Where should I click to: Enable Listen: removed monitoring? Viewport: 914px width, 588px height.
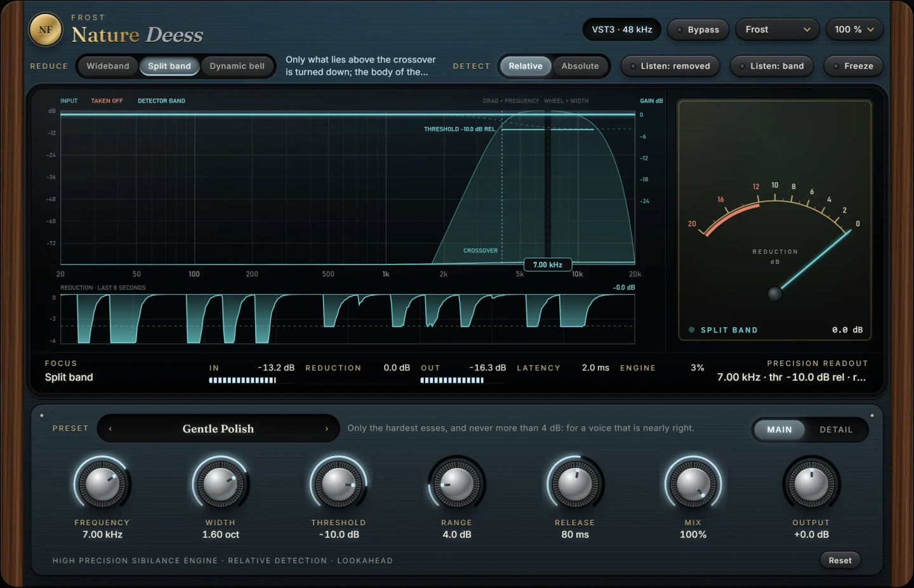pos(670,66)
